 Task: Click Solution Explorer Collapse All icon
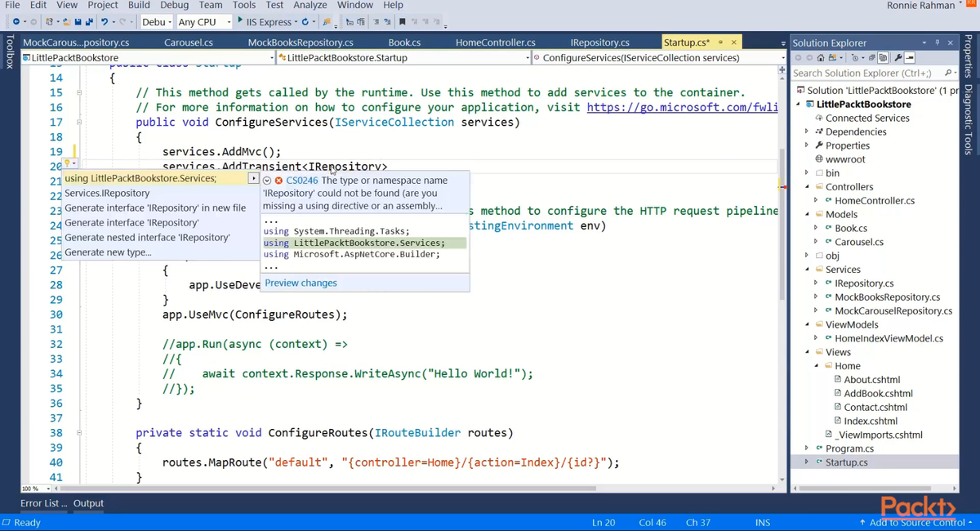(871, 58)
